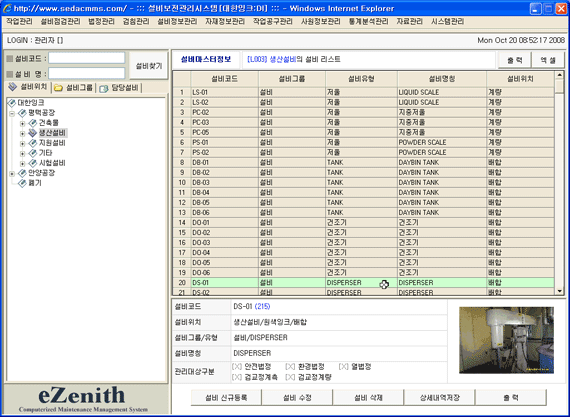Click the 지원설비 tree node icon
This screenshot has height=417, width=570.
tap(33, 143)
